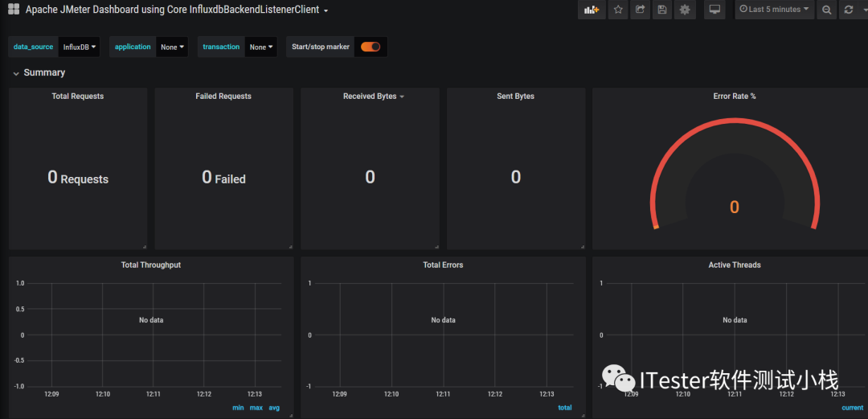
Task: Zoom out the time range
Action: coord(826,10)
